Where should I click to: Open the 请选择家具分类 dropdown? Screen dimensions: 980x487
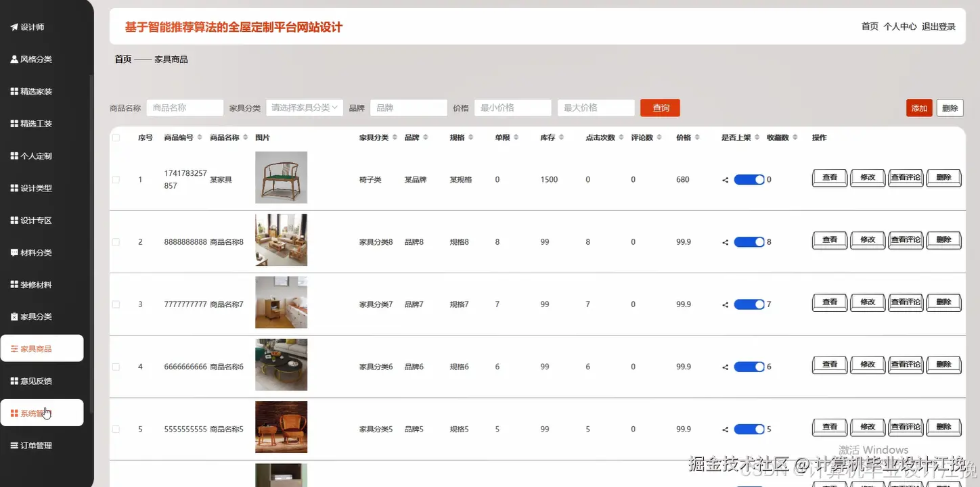pos(305,108)
